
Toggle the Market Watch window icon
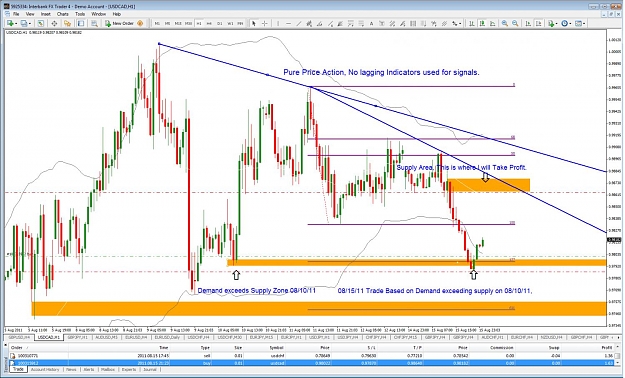click(41, 24)
